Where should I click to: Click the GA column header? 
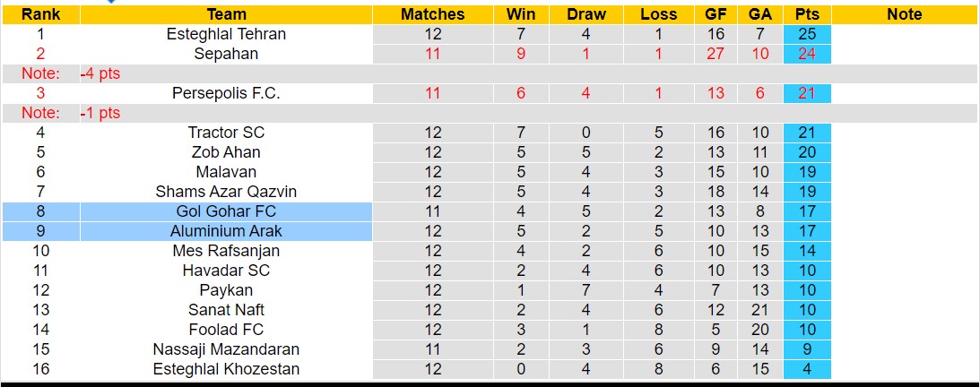(760, 14)
